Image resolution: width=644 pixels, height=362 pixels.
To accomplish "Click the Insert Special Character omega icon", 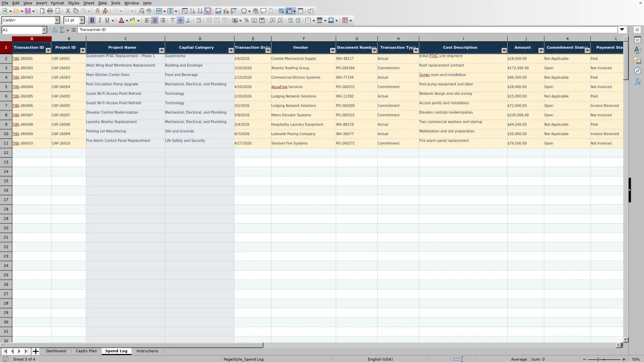I will (244, 11).
